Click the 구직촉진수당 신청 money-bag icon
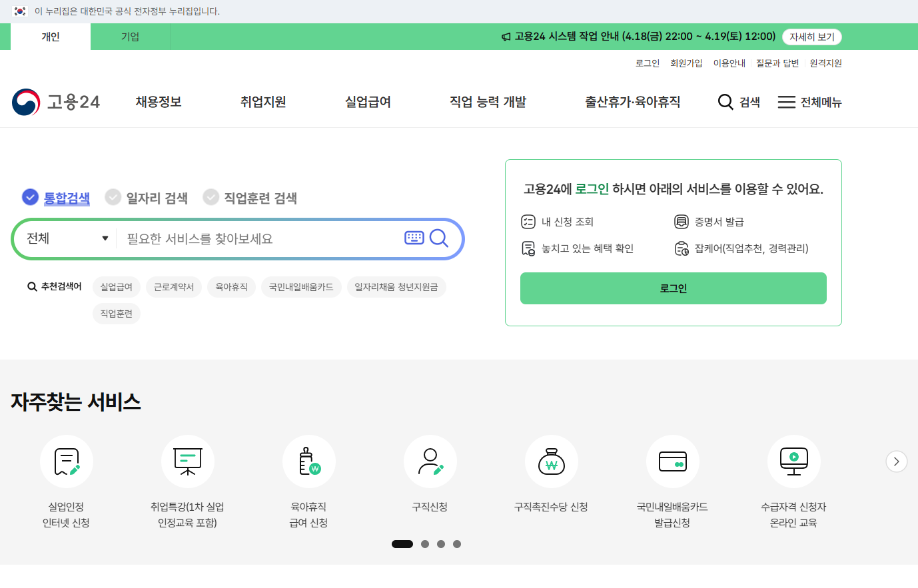918x588 pixels. pos(551,461)
